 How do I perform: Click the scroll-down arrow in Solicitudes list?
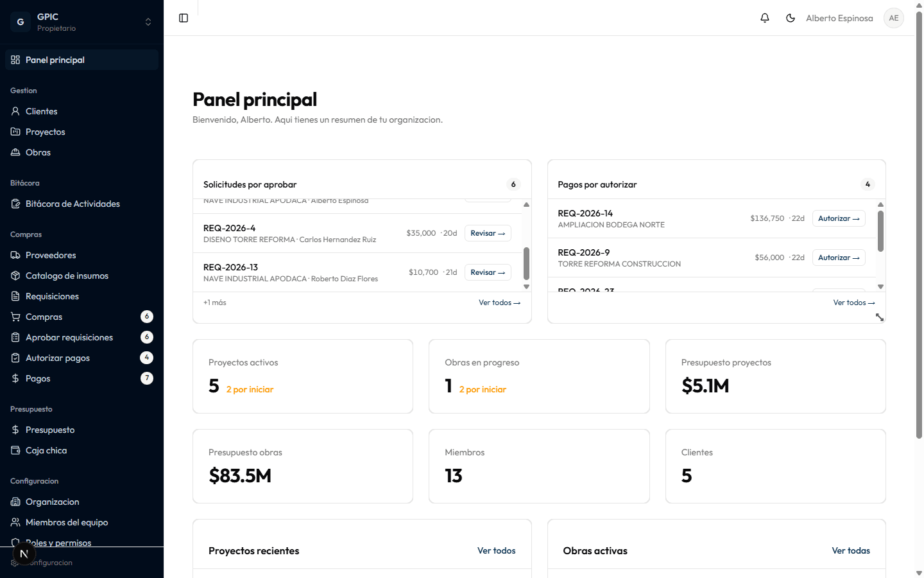[x=526, y=287]
